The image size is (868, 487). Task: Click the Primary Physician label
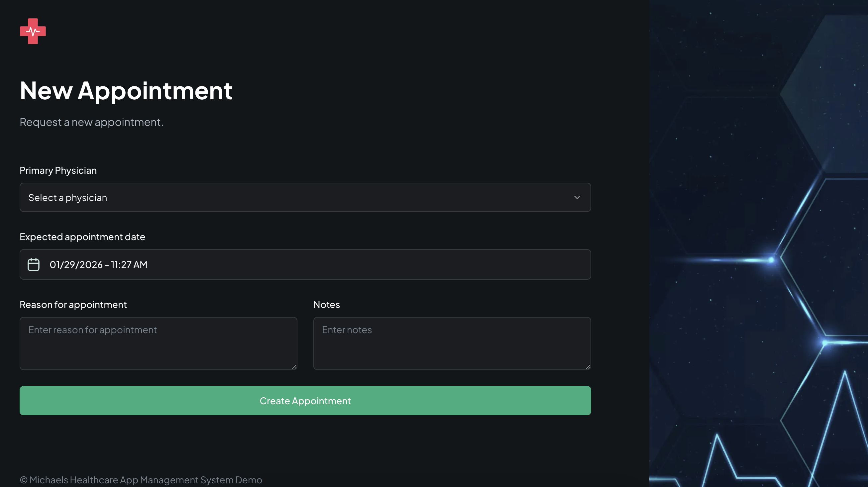click(x=58, y=170)
